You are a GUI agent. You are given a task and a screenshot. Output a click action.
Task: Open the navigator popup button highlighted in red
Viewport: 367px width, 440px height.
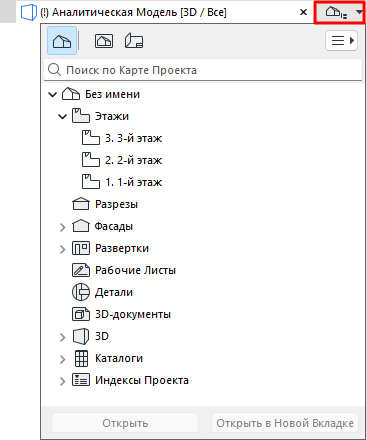[x=339, y=12]
